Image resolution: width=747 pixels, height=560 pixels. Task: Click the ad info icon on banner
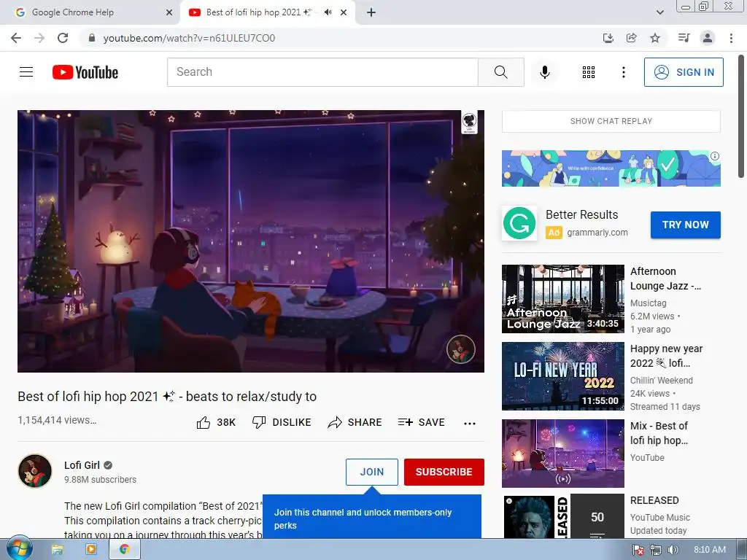[x=715, y=156]
